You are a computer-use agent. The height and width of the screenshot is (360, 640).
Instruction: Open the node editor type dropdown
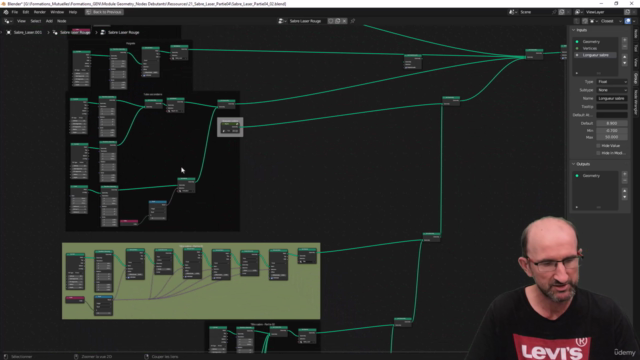tap(8, 21)
